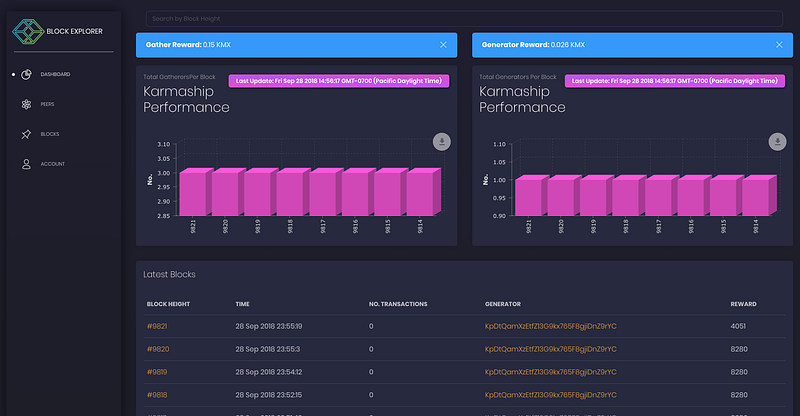
Task: Click the Blocks pin icon
Action: point(26,134)
